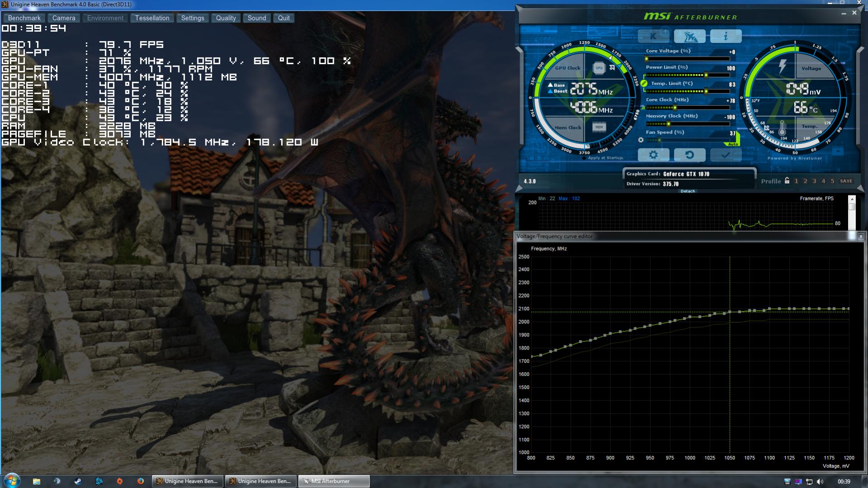Image resolution: width=868 pixels, height=488 pixels.
Task: Click the GeForce GTX 1070 graphics card text
Action: coord(686,174)
